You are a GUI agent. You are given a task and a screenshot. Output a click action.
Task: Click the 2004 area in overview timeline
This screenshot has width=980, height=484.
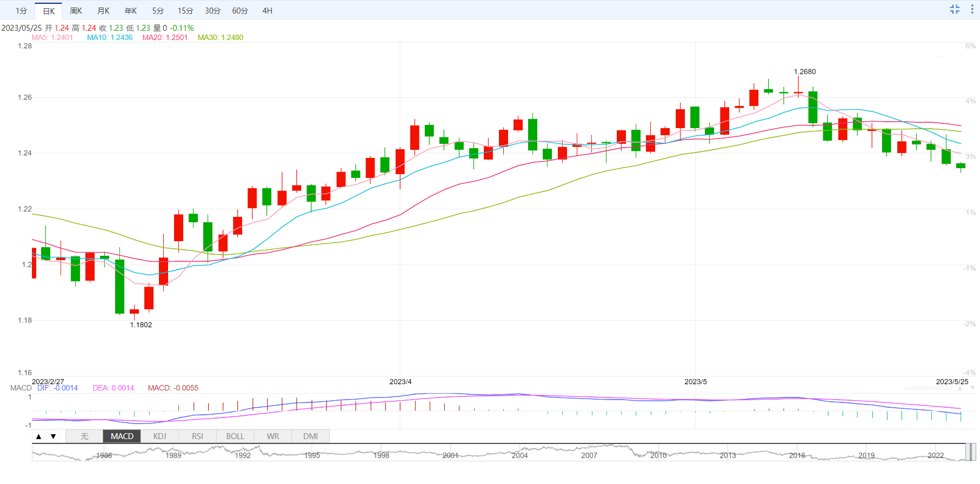pos(519,455)
